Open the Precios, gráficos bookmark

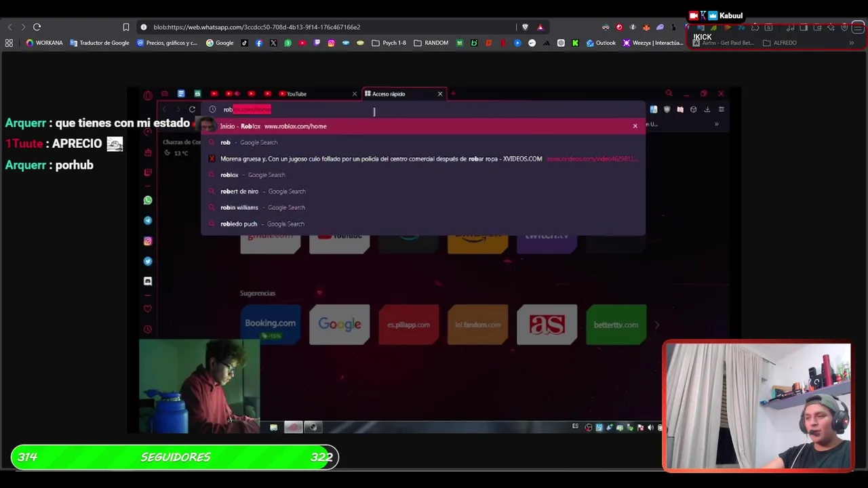(x=167, y=43)
